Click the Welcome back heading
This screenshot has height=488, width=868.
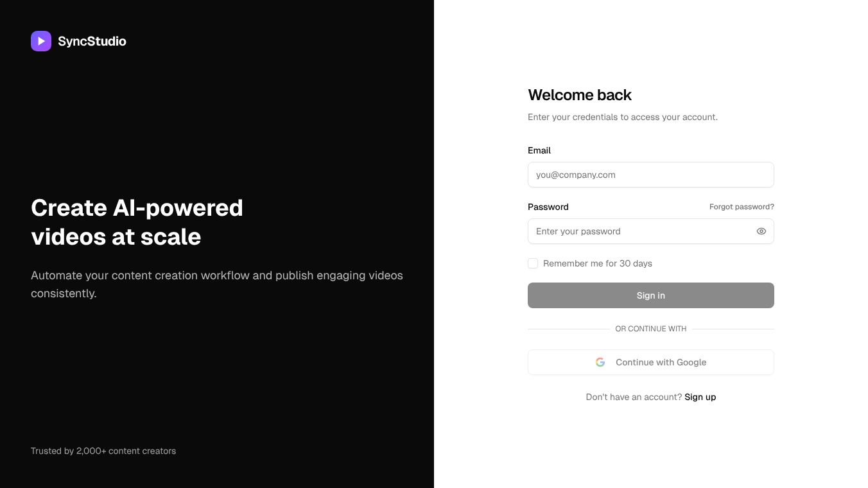point(579,95)
